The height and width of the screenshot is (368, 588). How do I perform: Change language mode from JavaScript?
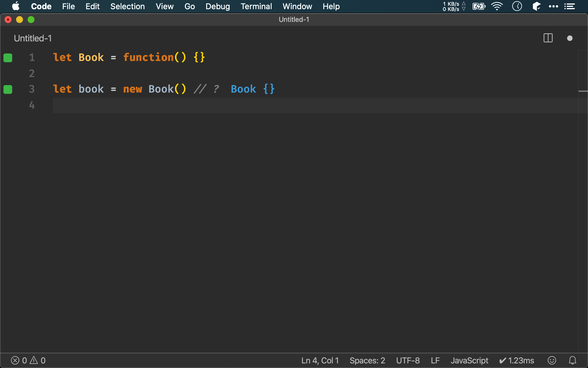click(x=469, y=360)
